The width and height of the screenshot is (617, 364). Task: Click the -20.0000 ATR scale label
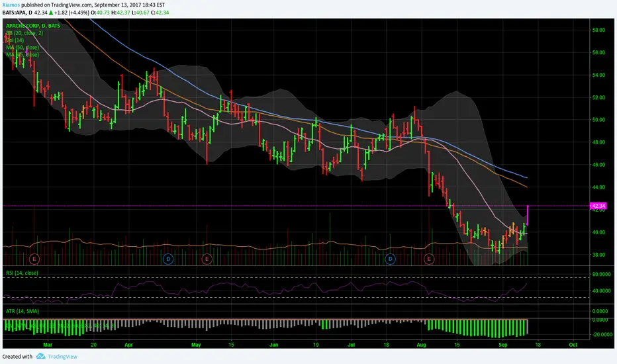click(x=602, y=334)
